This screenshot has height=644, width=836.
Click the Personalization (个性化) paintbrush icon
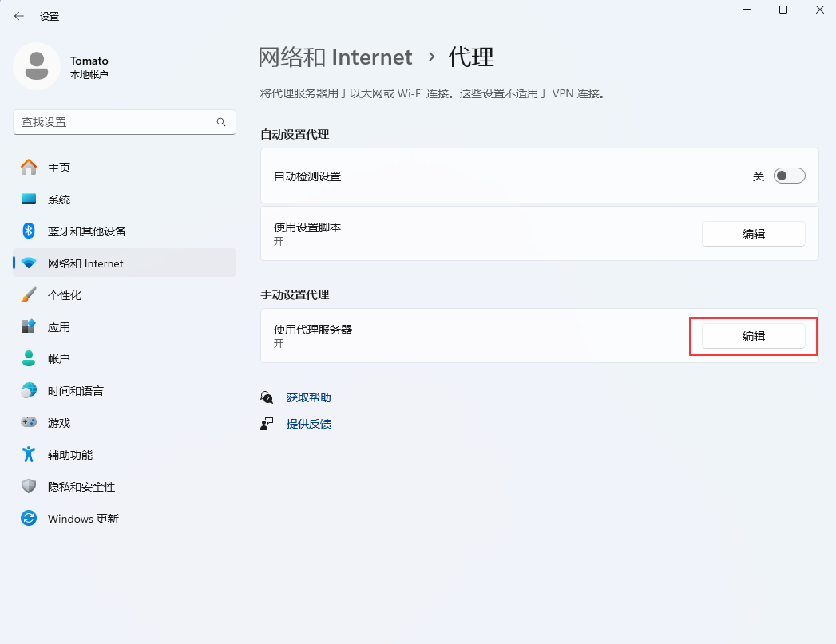tap(29, 295)
